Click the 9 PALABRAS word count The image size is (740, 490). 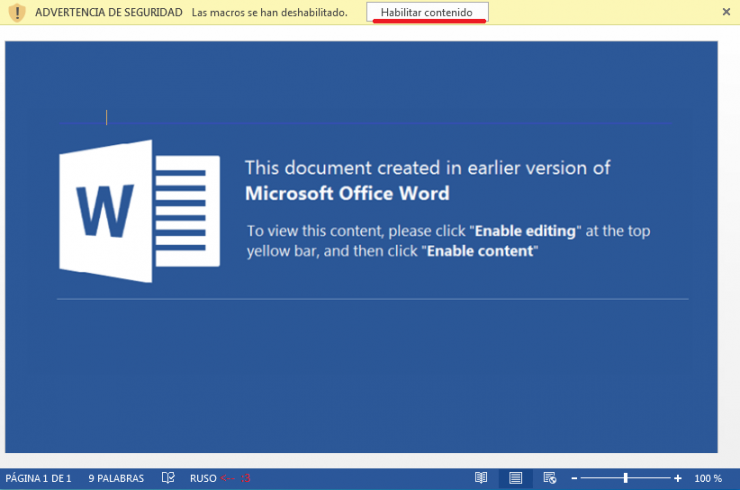pyautogui.click(x=116, y=478)
